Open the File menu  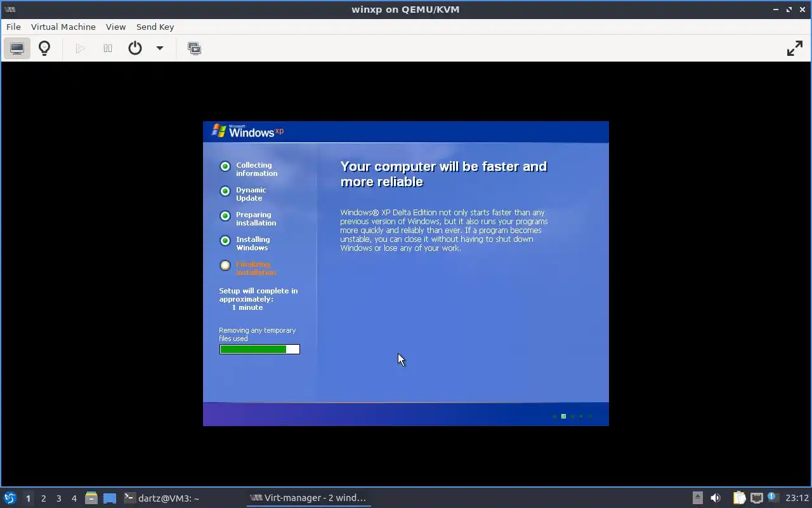click(13, 27)
